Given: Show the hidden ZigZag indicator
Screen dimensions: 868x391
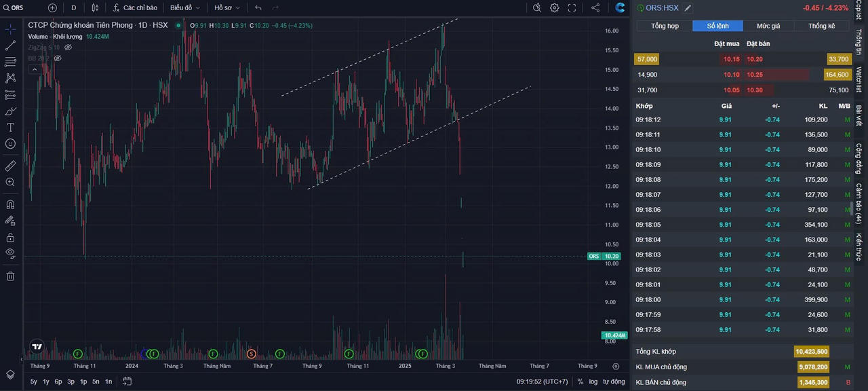Looking at the screenshot, I should pos(68,48).
